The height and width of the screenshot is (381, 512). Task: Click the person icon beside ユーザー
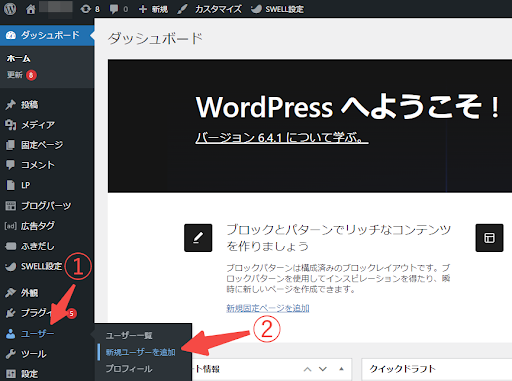point(11,334)
